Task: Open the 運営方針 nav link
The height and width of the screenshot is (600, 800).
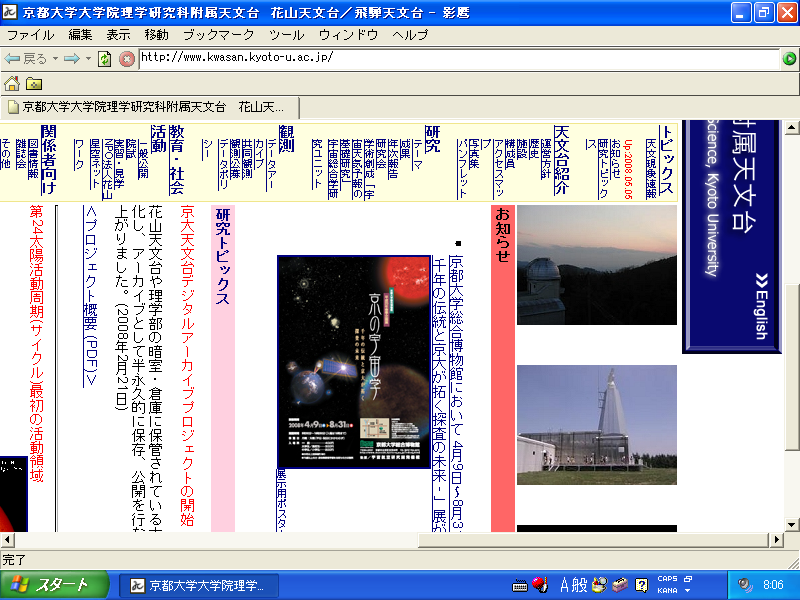Action: pyautogui.click(x=545, y=158)
